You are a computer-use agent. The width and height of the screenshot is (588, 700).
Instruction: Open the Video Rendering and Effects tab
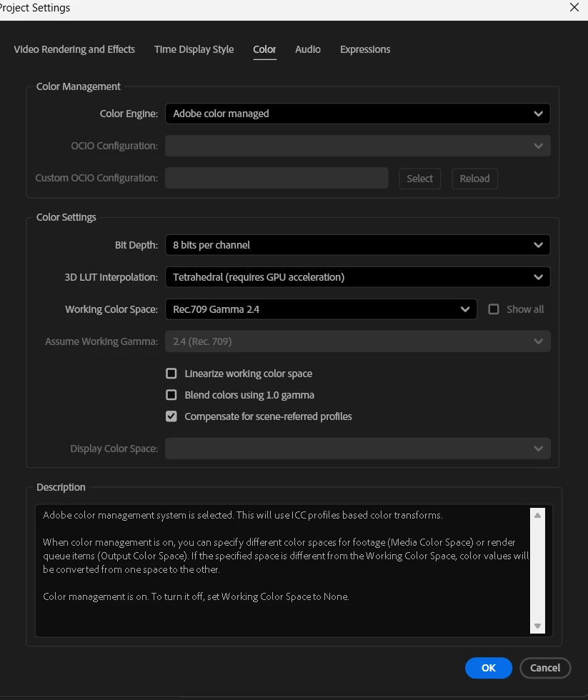tap(74, 49)
